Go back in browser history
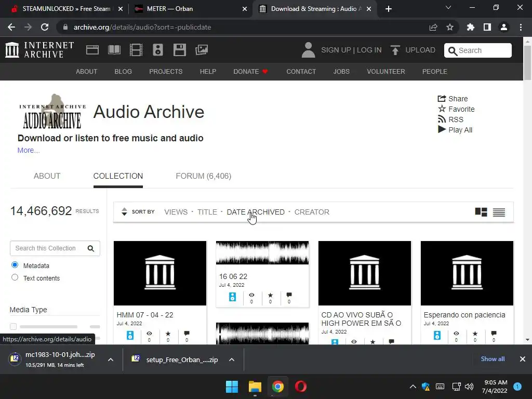This screenshot has height=399, width=532. pos(11,27)
